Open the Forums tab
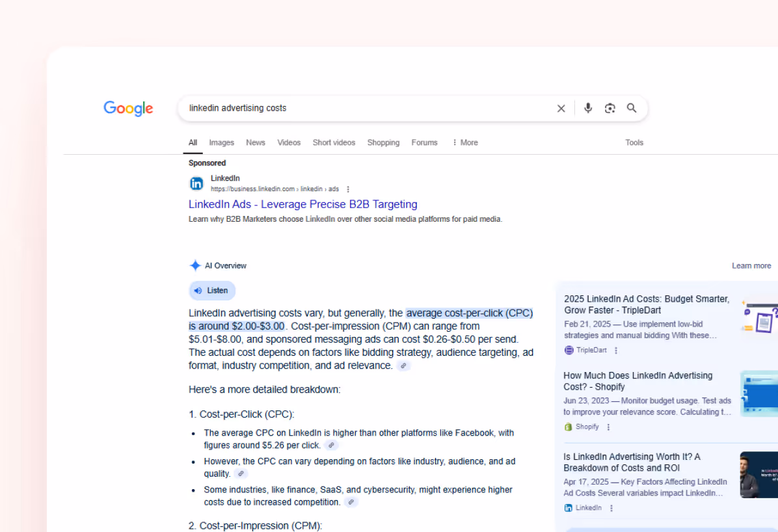This screenshot has height=532, width=778. [x=424, y=142]
